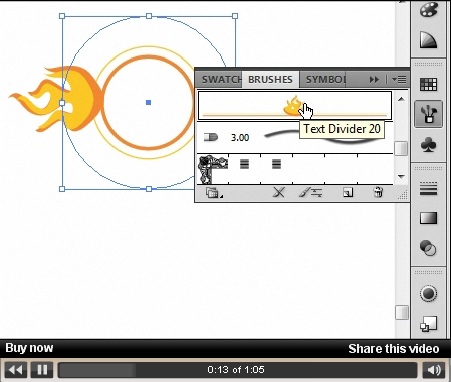The width and height of the screenshot is (451, 382).
Task: Select first three-line pattern brush tile
Action: pyautogui.click(x=244, y=164)
